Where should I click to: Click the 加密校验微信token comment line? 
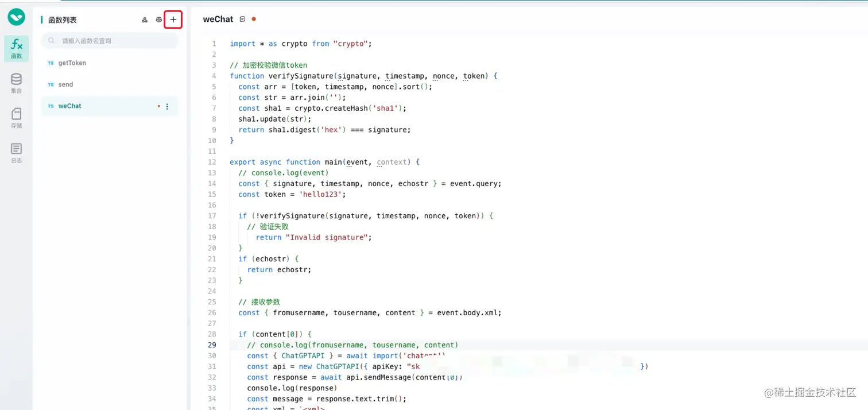point(268,65)
